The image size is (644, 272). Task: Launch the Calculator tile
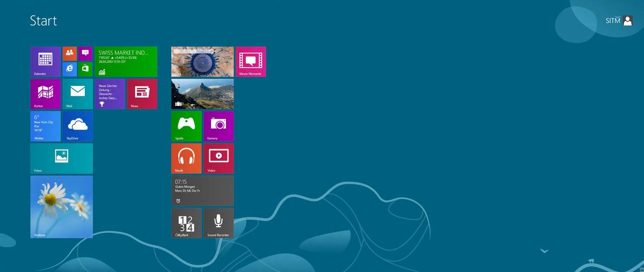pos(186,223)
